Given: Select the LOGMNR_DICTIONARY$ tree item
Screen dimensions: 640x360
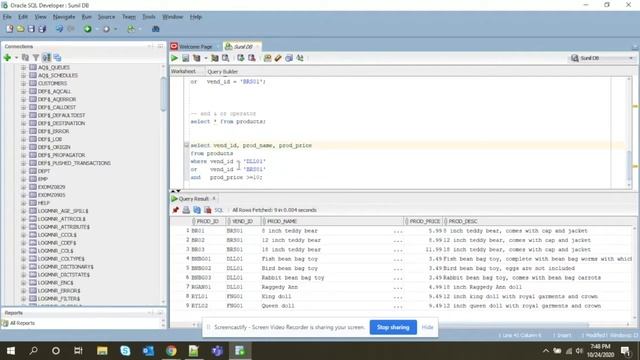Looking at the screenshot, I should (65, 267).
